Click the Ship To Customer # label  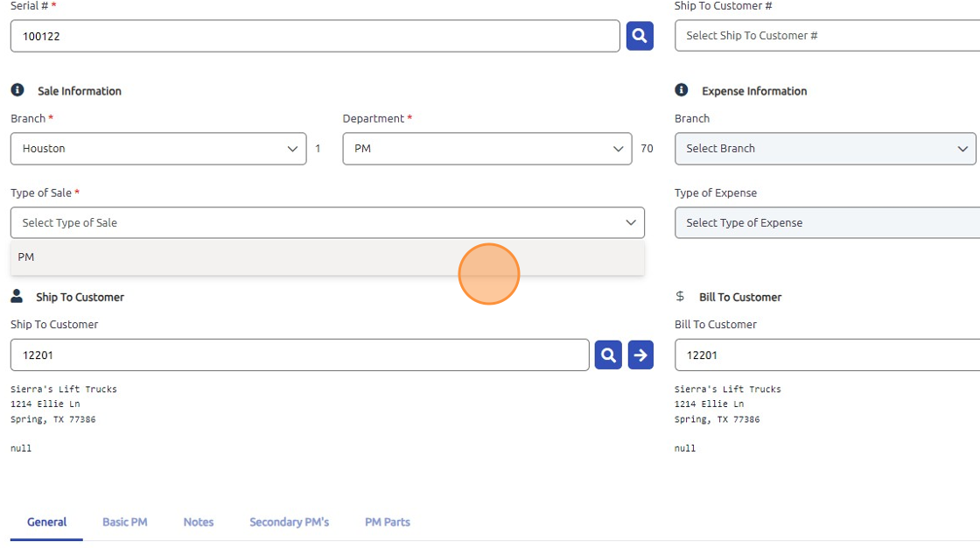click(723, 5)
